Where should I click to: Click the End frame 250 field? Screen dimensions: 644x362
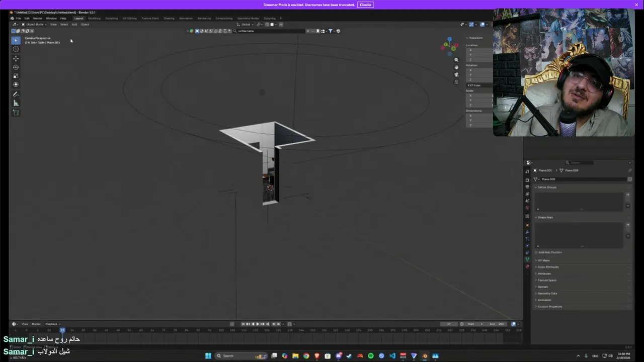click(497, 324)
